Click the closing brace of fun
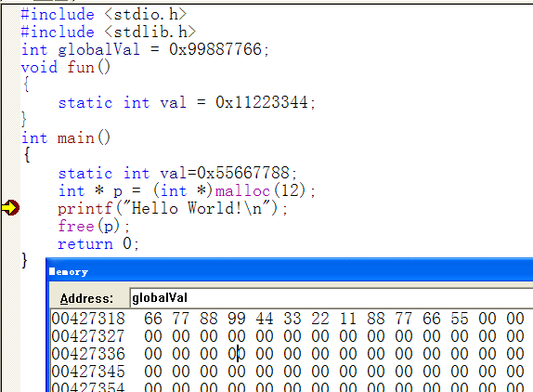The image size is (533, 392). click(24, 119)
